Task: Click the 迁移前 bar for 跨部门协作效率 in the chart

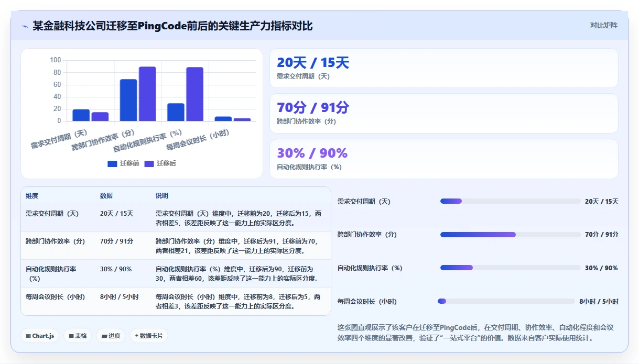Action: [x=128, y=100]
